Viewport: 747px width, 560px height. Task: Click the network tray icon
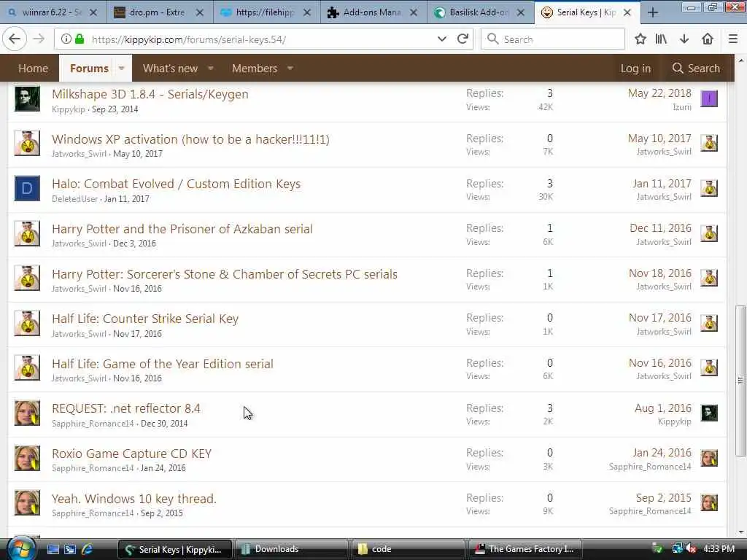(x=677, y=549)
